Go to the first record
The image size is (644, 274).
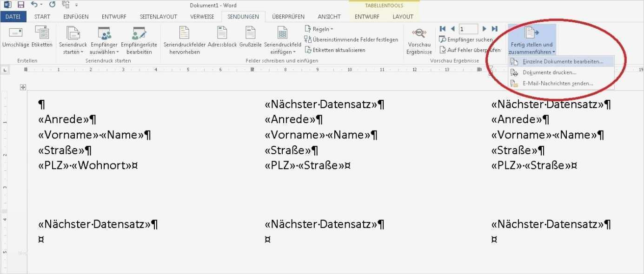pos(442,29)
